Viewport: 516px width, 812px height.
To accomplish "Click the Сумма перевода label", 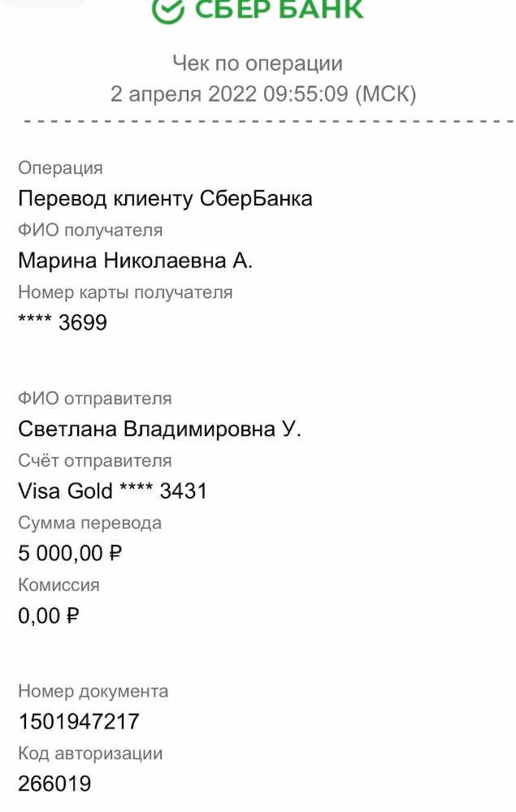I will 89,523.
